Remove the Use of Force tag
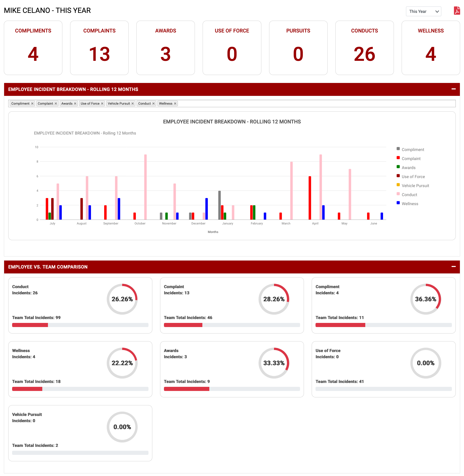 click(x=102, y=104)
